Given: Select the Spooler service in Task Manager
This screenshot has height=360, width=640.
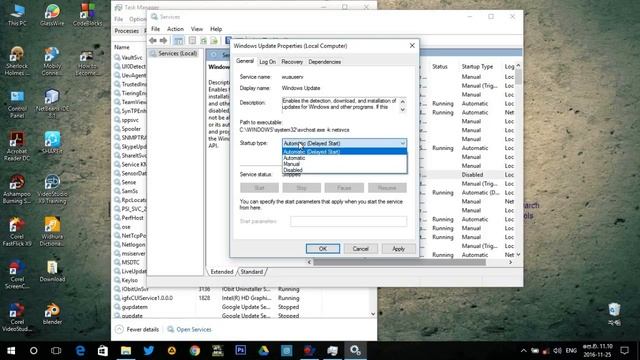Looking at the screenshot, I should click(x=130, y=129).
